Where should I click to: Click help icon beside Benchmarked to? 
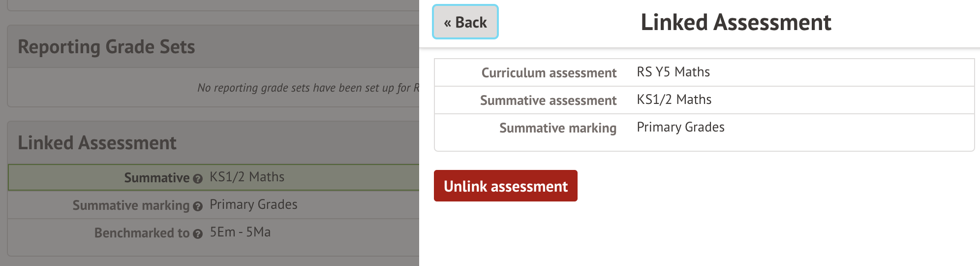pyautogui.click(x=198, y=234)
